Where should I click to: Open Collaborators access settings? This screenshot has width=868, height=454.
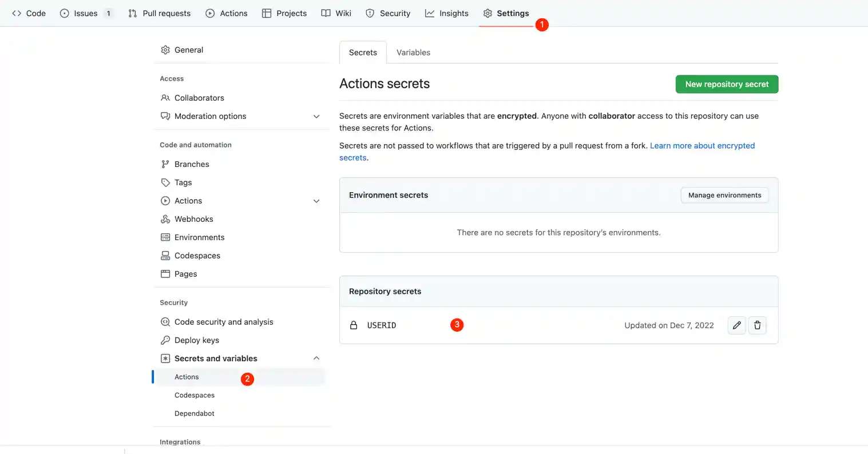(x=199, y=98)
